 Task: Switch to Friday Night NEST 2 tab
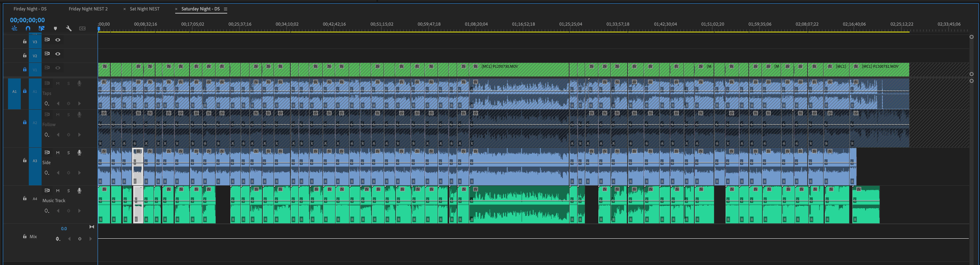coord(88,9)
